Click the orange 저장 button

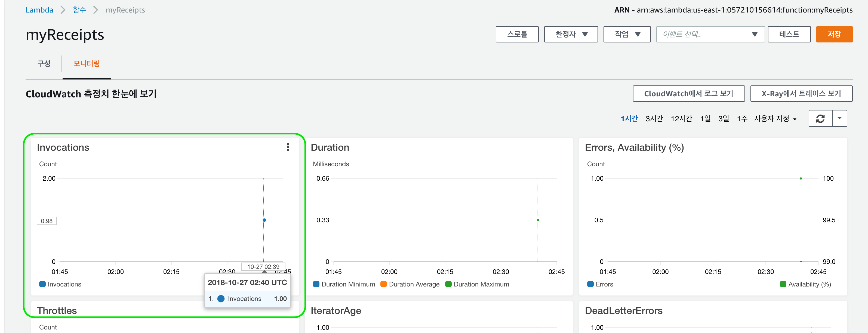(834, 34)
